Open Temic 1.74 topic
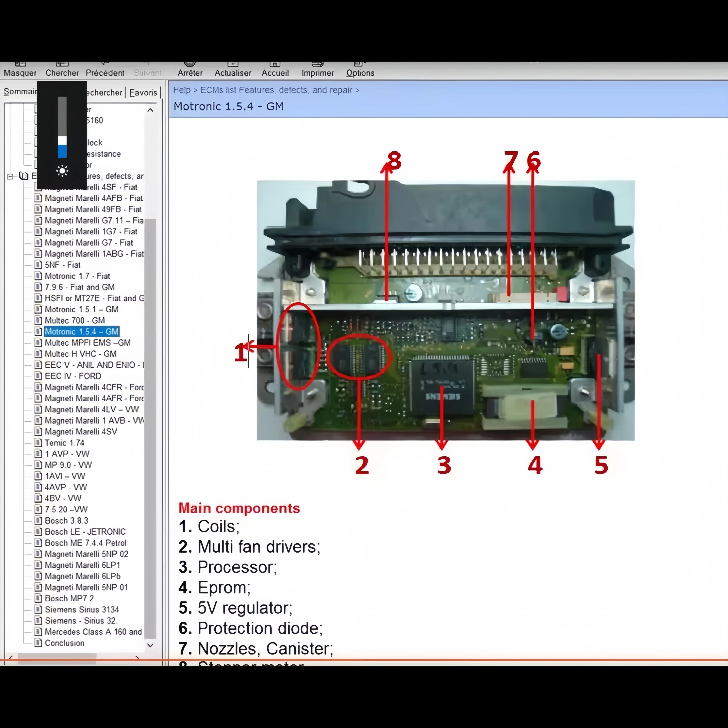The image size is (728, 728). tap(64, 443)
